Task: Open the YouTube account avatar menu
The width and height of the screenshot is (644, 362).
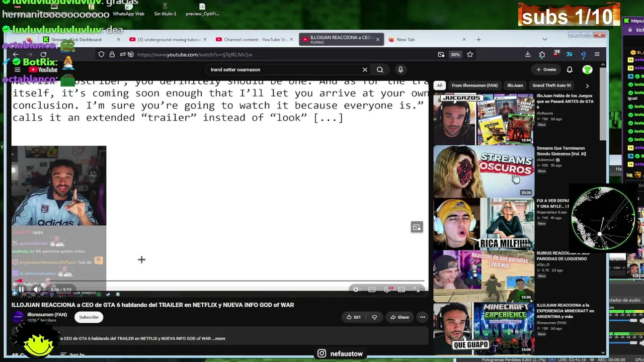Action: (x=587, y=70)
